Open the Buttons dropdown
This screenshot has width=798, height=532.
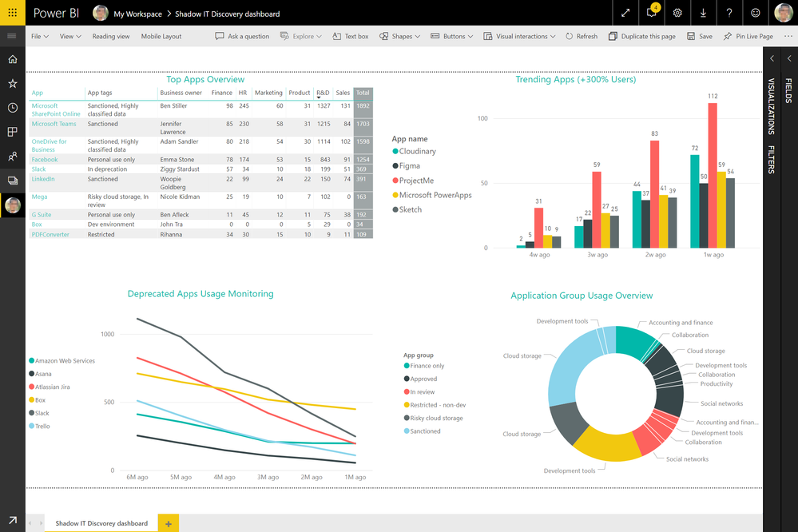(452, 36)
